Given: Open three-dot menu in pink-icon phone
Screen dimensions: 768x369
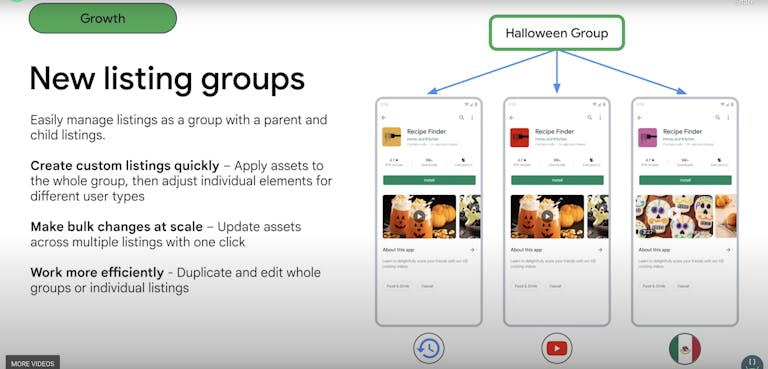Looking at the screenshot, I should (x=728, y=118).
